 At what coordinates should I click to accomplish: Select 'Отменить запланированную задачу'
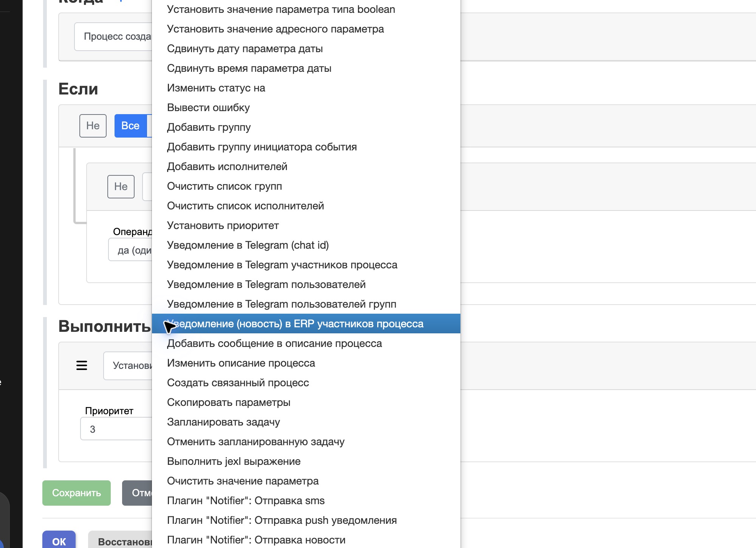pyautogui.click(x=306, y=442)
